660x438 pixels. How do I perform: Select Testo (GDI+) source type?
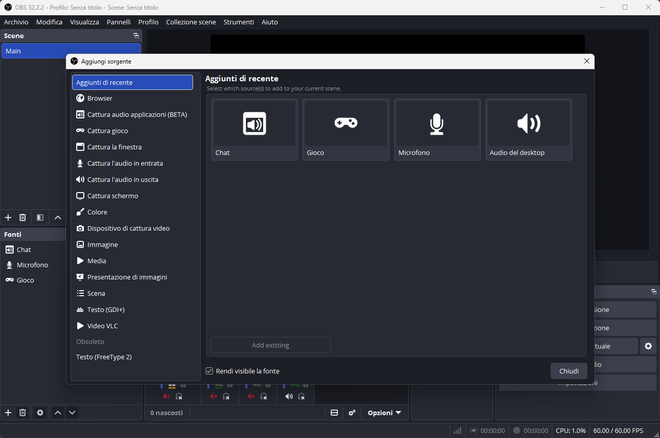tap(132, 310)
